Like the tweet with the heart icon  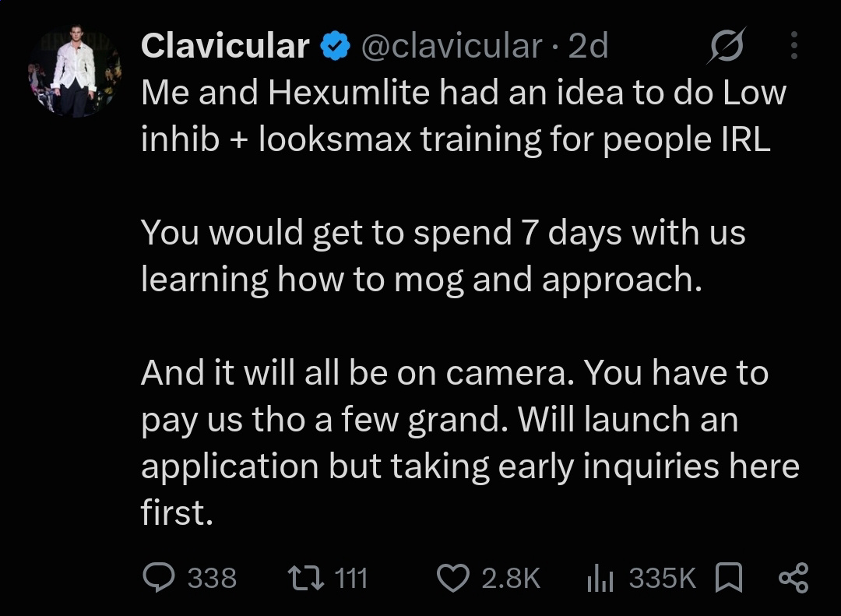point(453,578)
